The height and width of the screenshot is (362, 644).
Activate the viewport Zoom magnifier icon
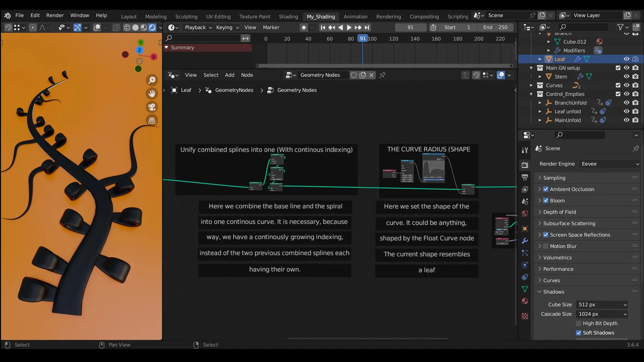click(x=152, y=80)
